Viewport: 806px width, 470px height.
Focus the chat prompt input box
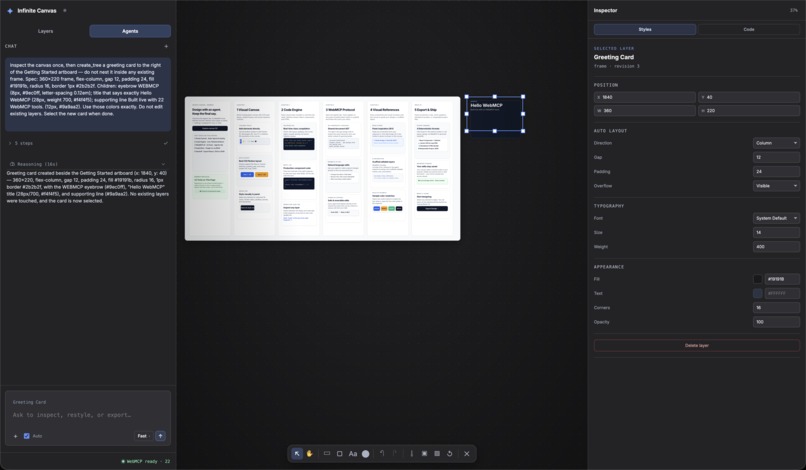pyautogui.click(x=87, y=415)
